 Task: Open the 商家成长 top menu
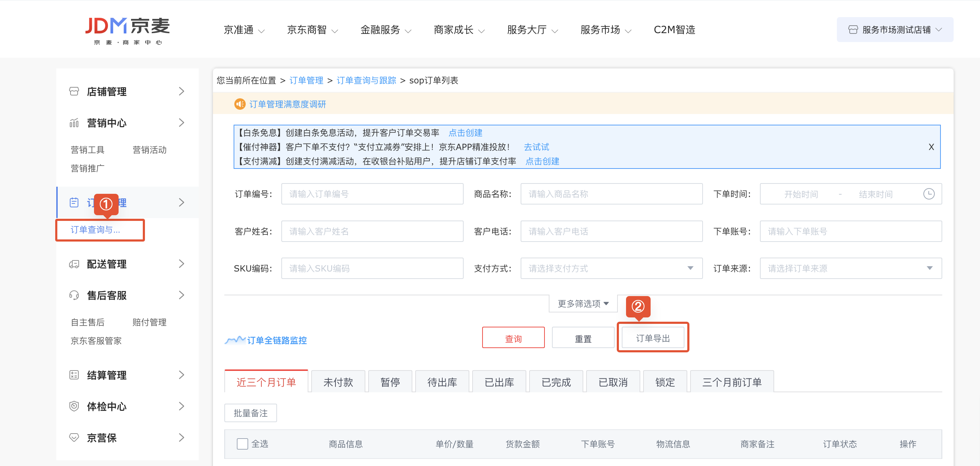459,30
